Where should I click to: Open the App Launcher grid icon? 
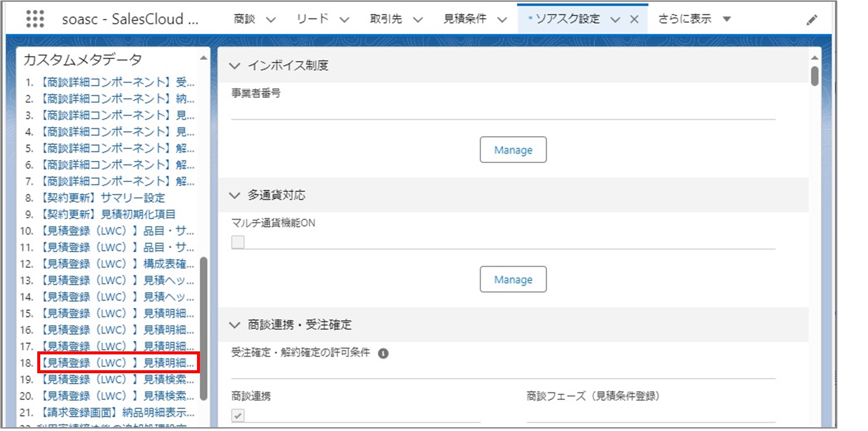[x=35, y=19]
